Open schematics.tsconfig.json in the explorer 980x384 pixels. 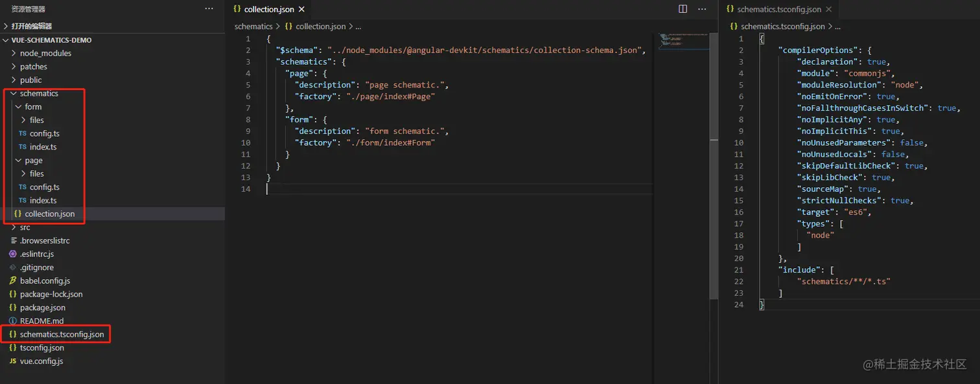(62, 334)
